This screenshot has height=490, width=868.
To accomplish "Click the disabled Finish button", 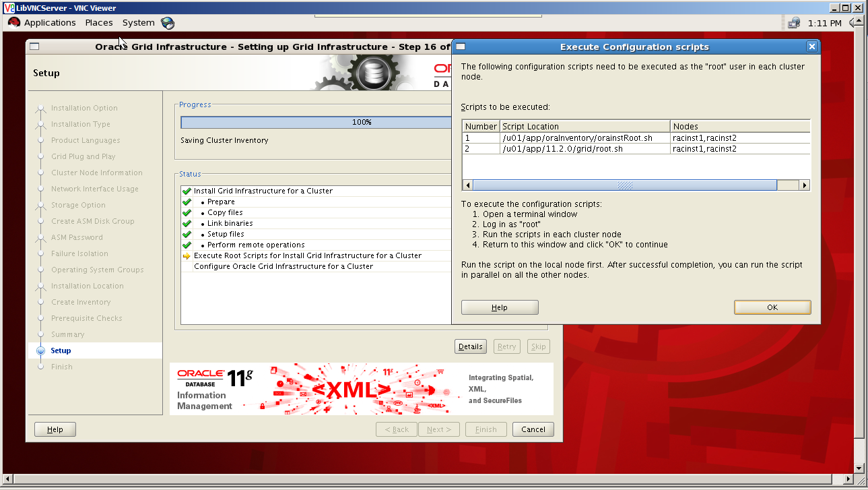I will click(486, 429).
